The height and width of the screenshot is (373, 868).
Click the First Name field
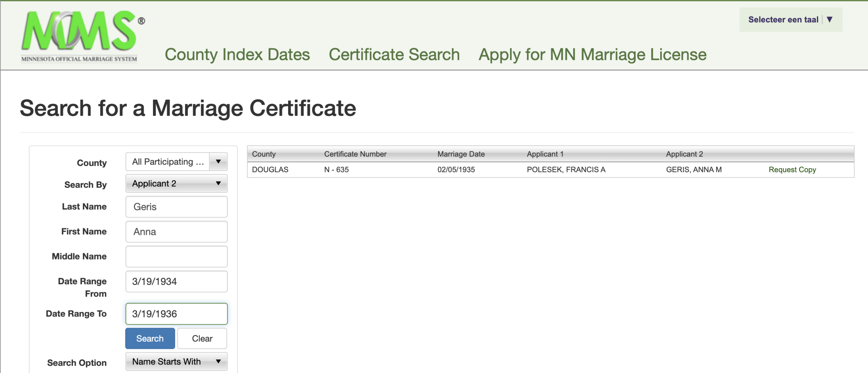pos(176,232)
